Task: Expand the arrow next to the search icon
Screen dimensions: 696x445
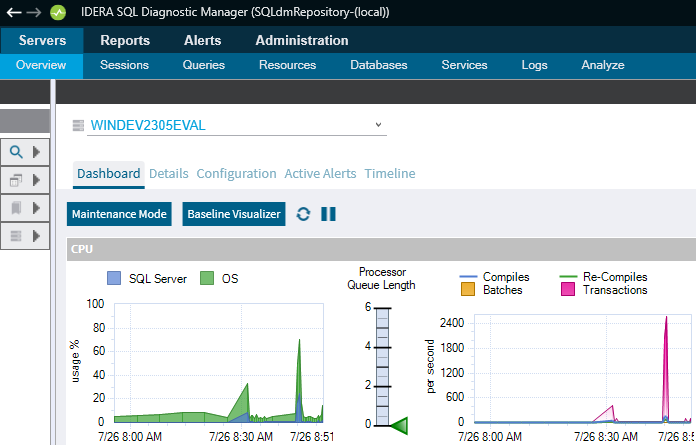Action: 37,152
